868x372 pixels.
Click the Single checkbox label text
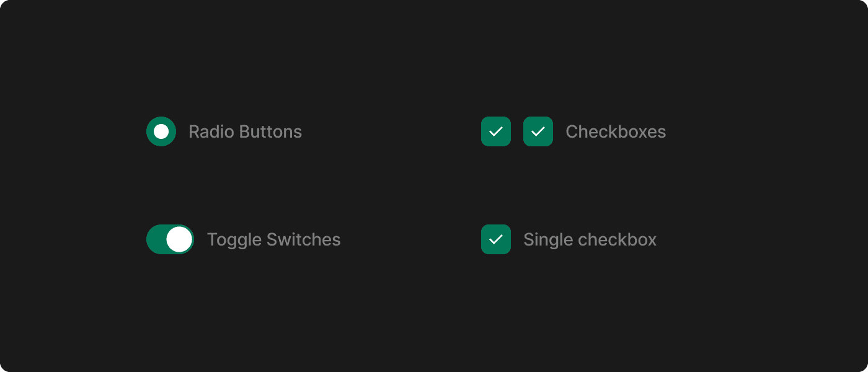tap(590, 239)
